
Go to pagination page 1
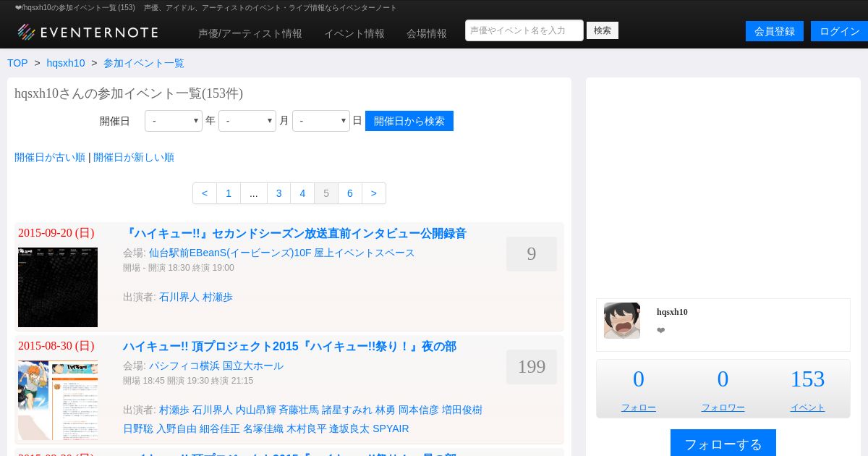pos(229,193)
